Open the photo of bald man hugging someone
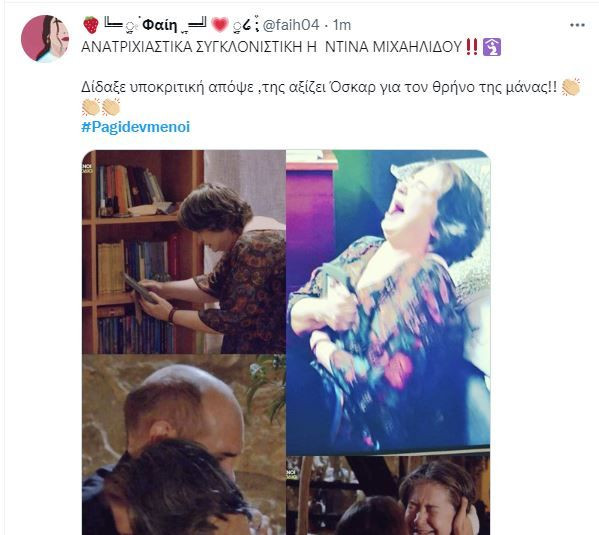Image resolution: width=599 pixels, height=535 pixels. 184,445
